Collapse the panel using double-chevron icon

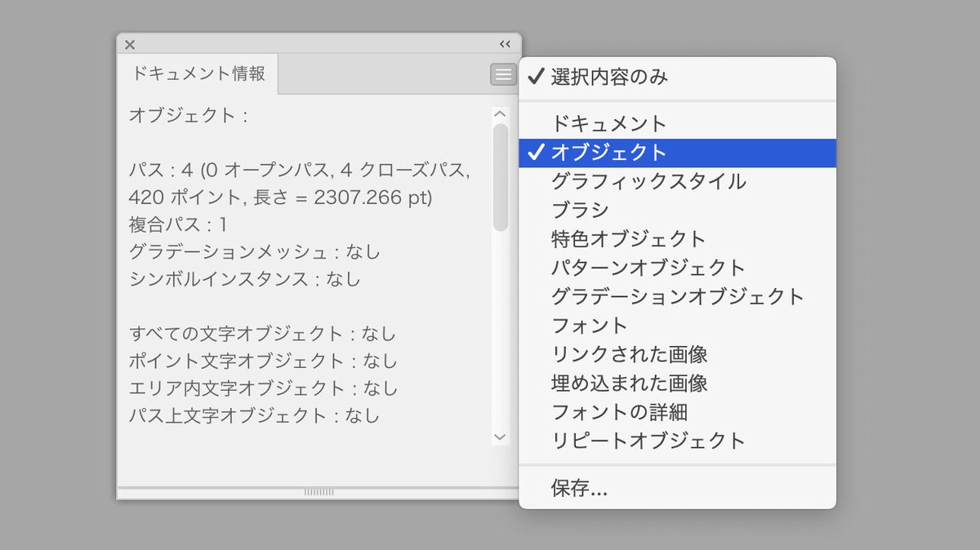(x=505, y=45)
